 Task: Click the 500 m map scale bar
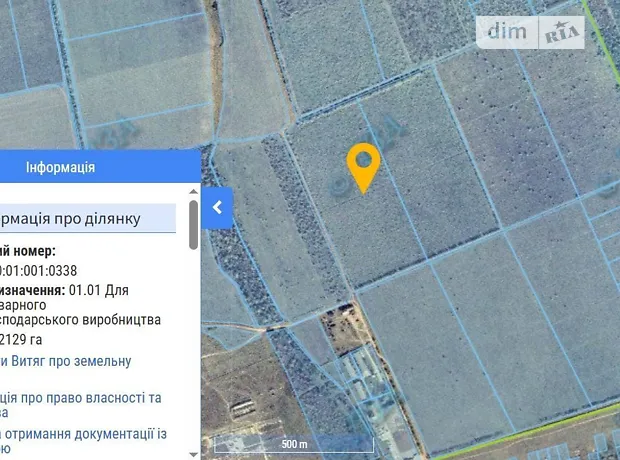point(293,444)
